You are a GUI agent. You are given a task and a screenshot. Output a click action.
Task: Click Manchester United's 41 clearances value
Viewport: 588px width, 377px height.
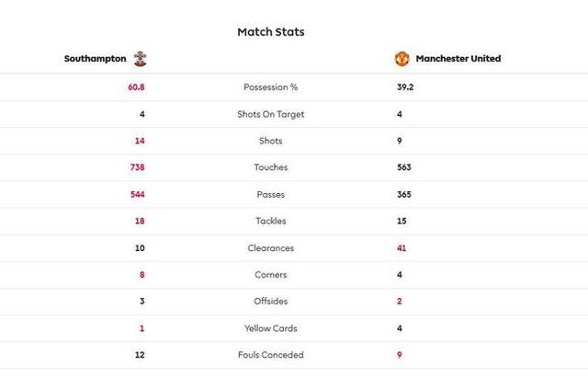pyautogui.click(x=401, y=248)
